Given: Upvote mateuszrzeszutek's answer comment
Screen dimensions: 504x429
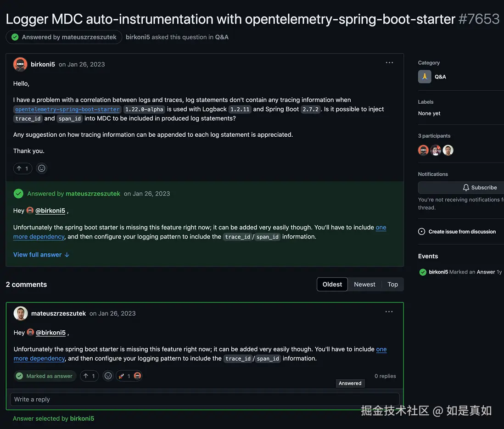Looking at the screenshot, I should (x=89, y=376).
